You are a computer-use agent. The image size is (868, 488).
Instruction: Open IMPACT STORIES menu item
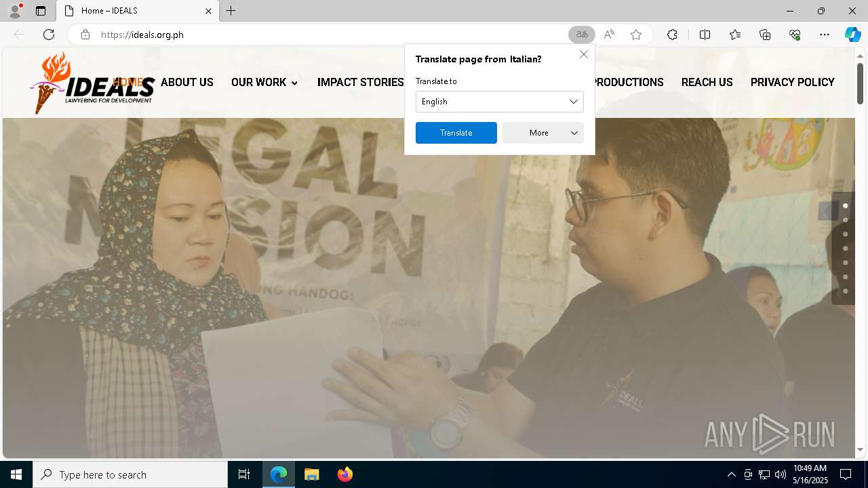361,82
